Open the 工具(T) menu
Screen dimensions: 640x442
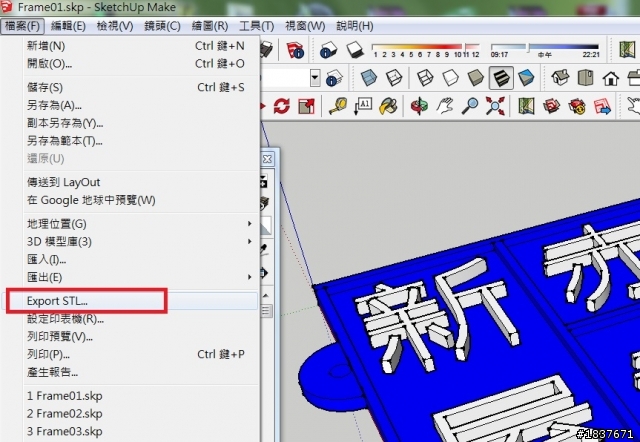pos(256,26)
